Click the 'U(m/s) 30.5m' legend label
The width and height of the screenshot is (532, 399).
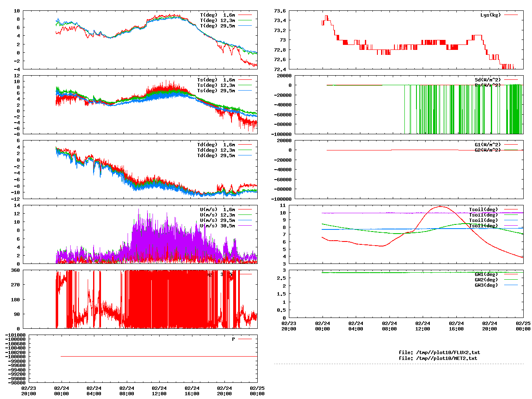coord(217,226)
